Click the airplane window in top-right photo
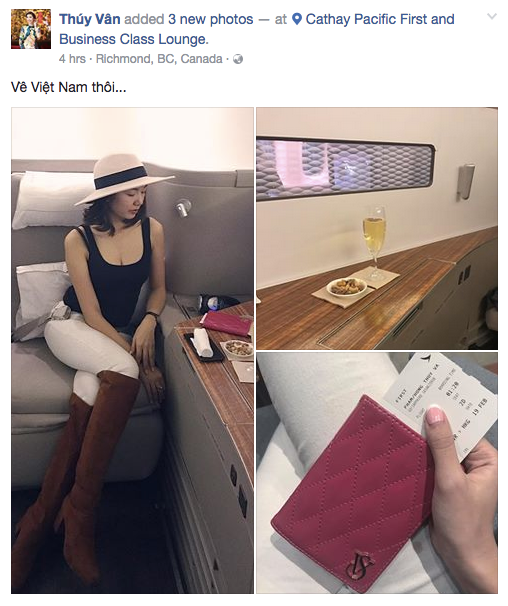 (345, 169)
